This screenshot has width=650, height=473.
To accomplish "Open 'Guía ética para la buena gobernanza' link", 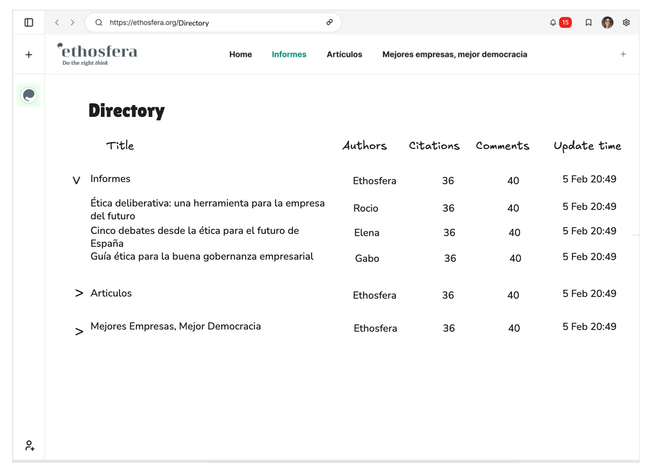I will pyautogui.click(x=201, y=256).
